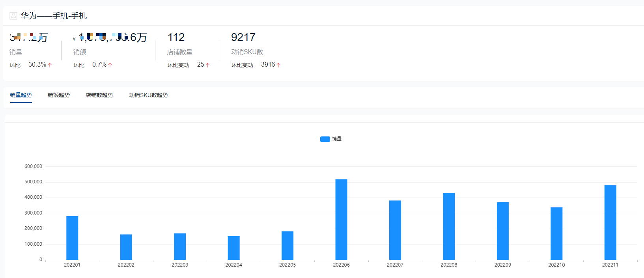This screenshot has width=644, height=278.
Task: Click the 202210 sales bar
Action: point(556,233)
